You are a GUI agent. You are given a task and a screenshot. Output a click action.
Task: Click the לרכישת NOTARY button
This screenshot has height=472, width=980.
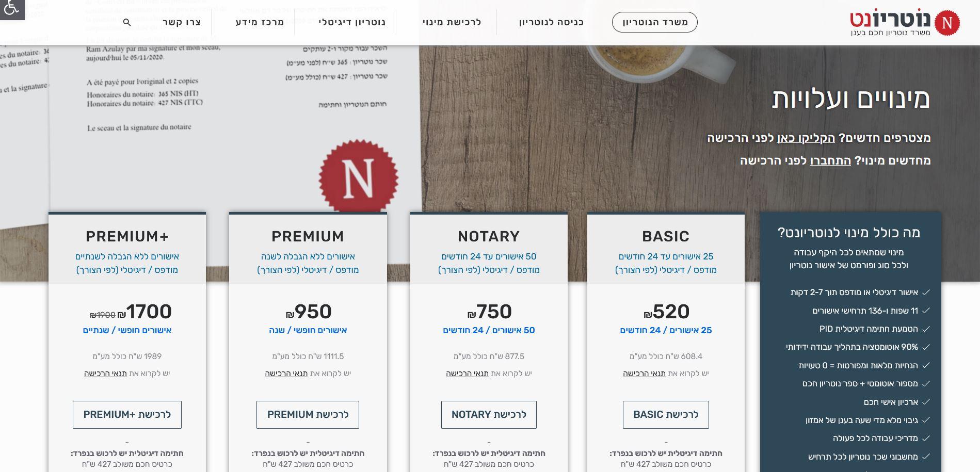point(489,415)
